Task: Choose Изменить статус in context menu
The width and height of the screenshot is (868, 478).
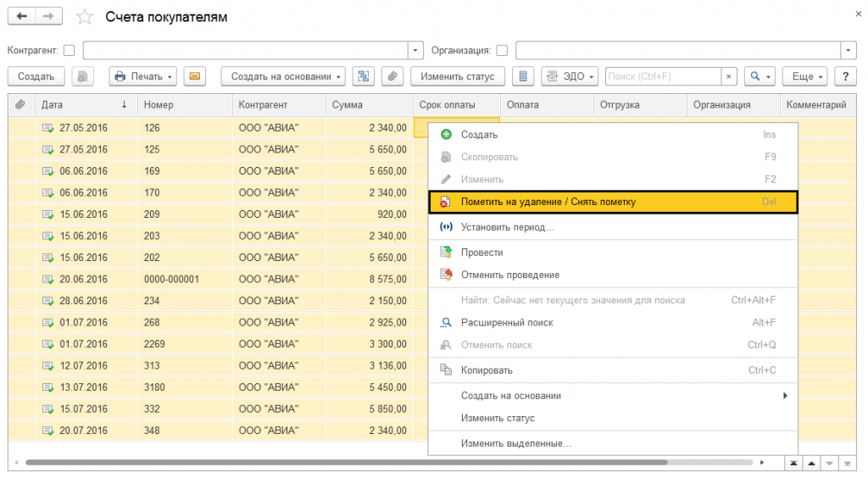Action: point(613,419)
